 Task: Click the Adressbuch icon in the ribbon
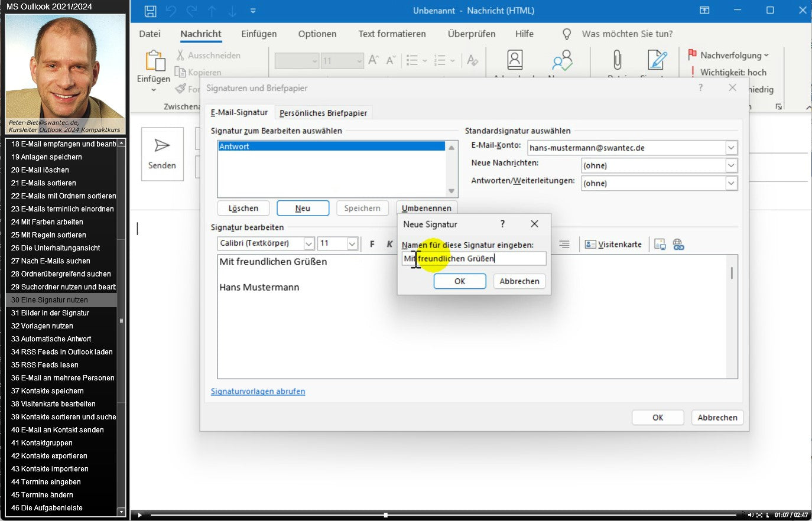(x=515, y=60)
